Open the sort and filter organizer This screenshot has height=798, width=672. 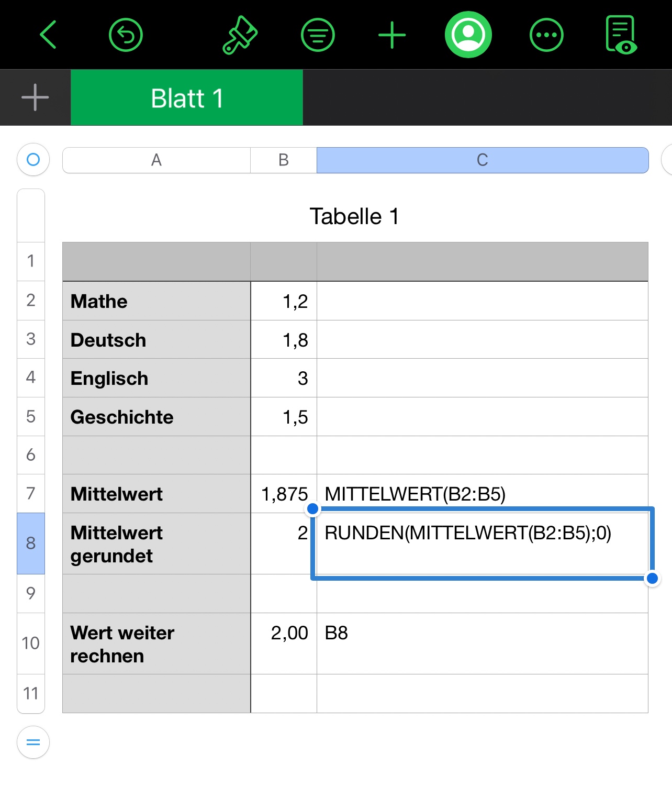pos(318,35)
